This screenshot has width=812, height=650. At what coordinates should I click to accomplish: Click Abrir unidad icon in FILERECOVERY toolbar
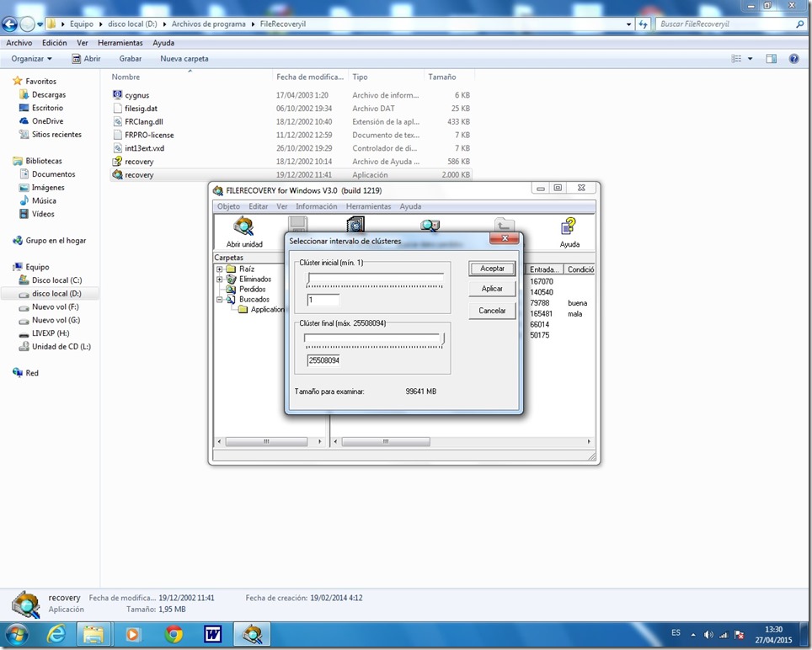coord(243,226)
